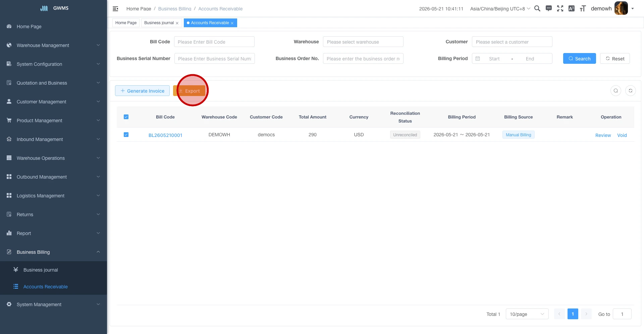Click the demowh user avatar
The height and width of the screenshot is (334, 644).
(x=621, y=8)
